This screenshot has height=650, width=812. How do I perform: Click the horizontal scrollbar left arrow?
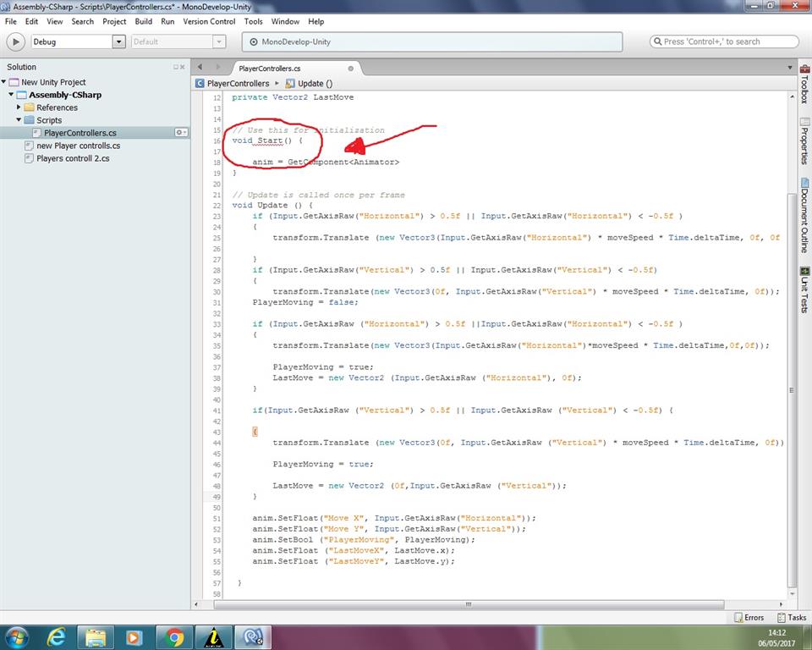click(195, 604)
